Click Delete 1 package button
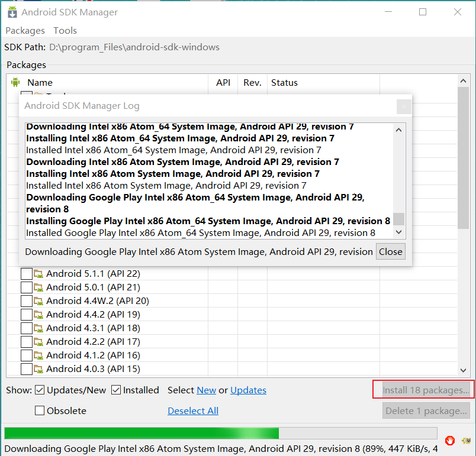This screenshot has width=476, height=456. click(426, 411)
